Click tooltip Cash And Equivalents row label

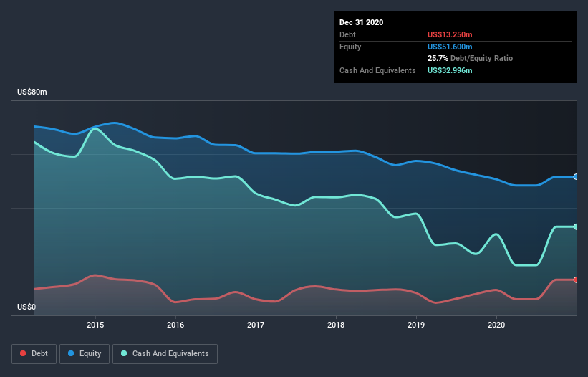click(x=377, y=70)
